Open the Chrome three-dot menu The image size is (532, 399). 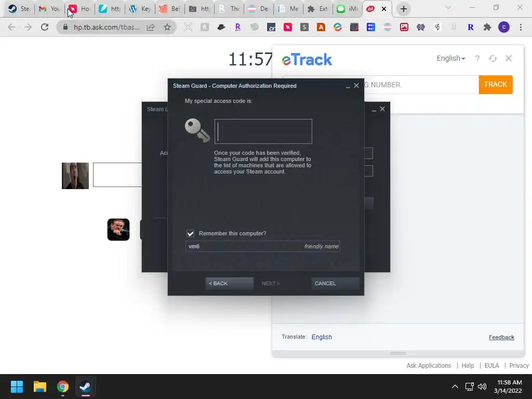tap(521, 27)
